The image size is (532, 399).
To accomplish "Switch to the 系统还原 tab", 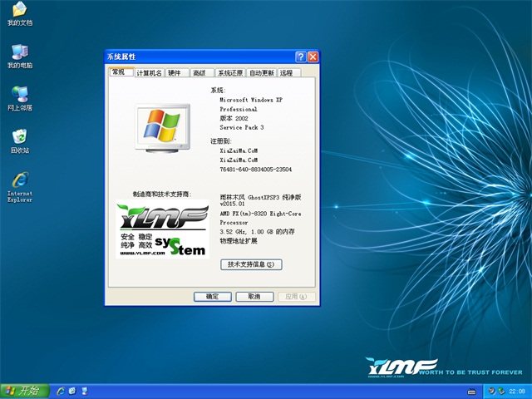I will pyautogui.click(x=230, y=73).
